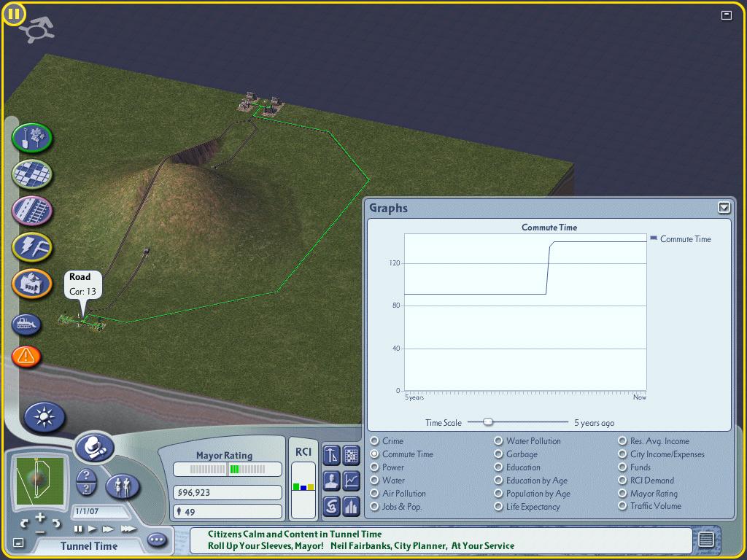The width and height of the screenshot is (747, 560).
Task: Open the Zoning tools button
Action: [32, 174]
